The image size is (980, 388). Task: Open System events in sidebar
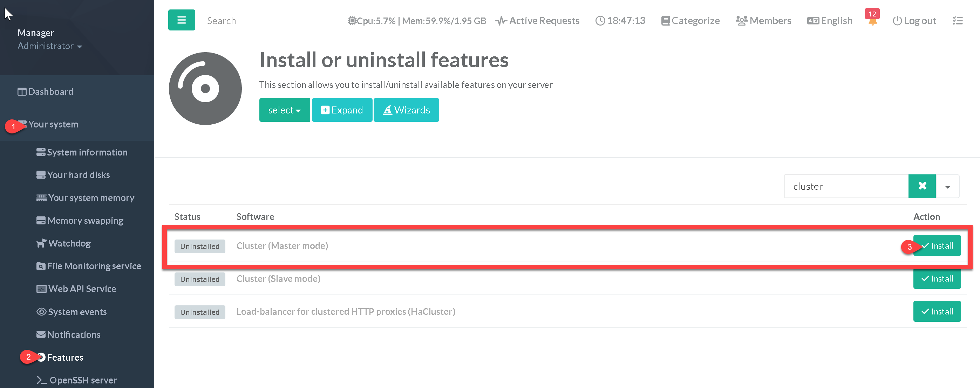tap(77, 312)
